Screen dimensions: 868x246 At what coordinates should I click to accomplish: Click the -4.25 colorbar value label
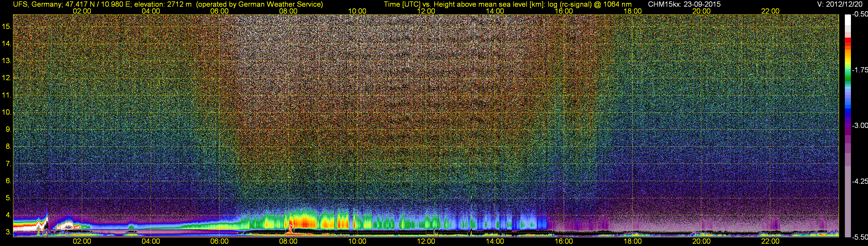tap(860, 181)
